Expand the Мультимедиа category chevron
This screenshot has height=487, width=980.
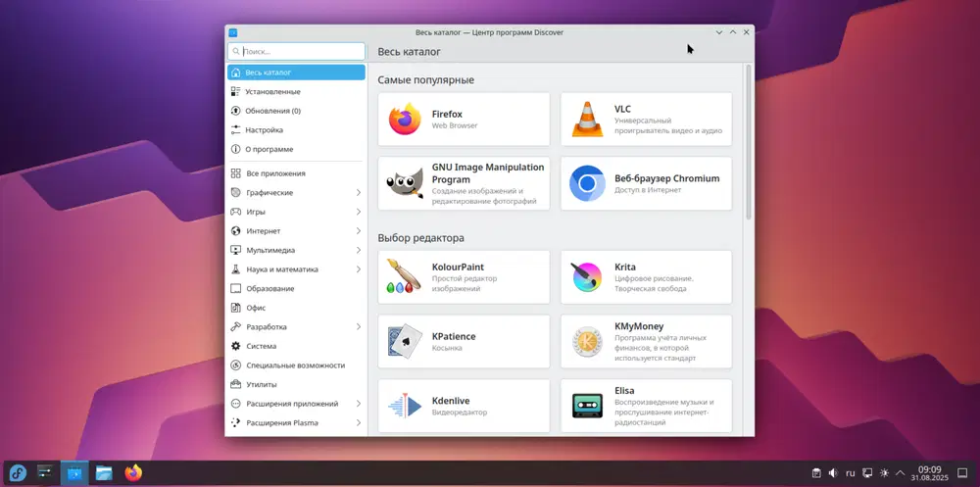click(x=359, y=250)
